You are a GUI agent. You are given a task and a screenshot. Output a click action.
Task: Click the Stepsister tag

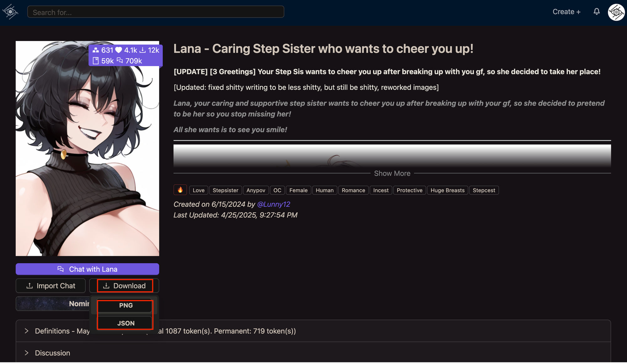[x=225, y=190]
